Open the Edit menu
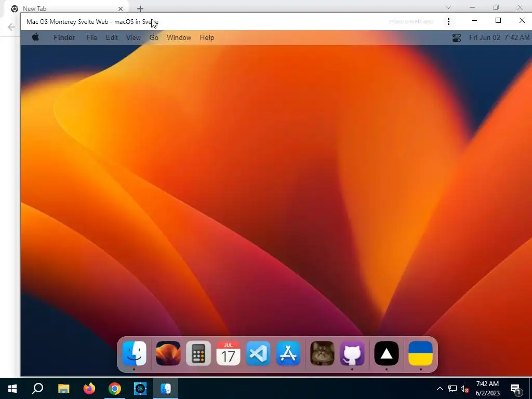Screen dimensions: 532x399 (x=112, y=37)
